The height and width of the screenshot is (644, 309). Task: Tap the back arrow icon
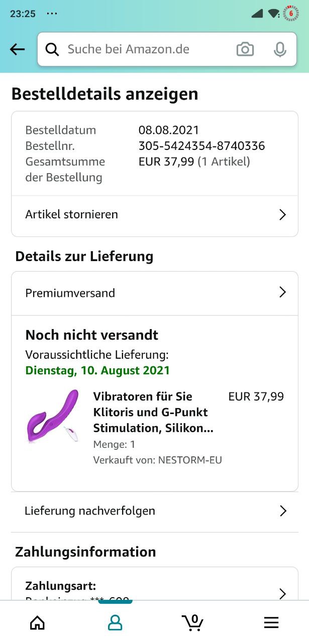(x=17, y=49)
